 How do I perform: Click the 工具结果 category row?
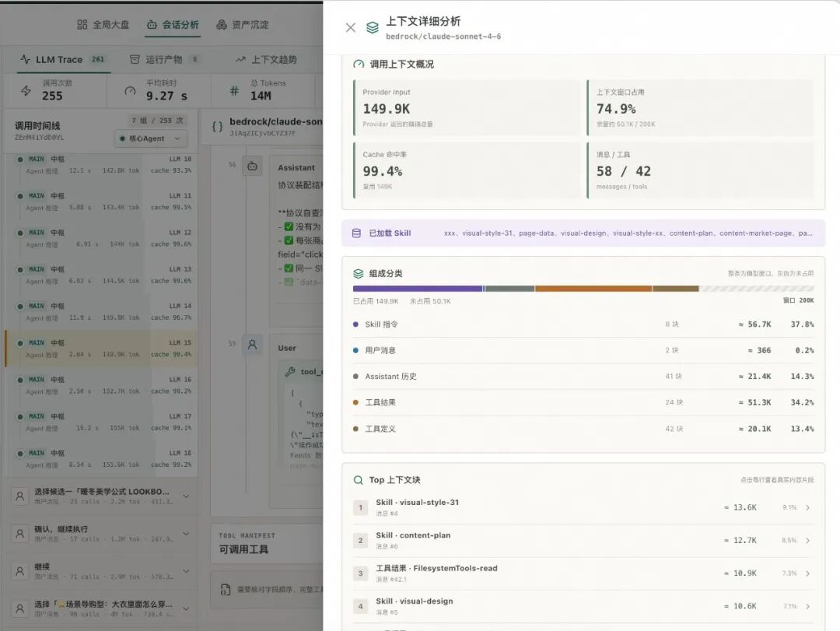tap(583, 402)
